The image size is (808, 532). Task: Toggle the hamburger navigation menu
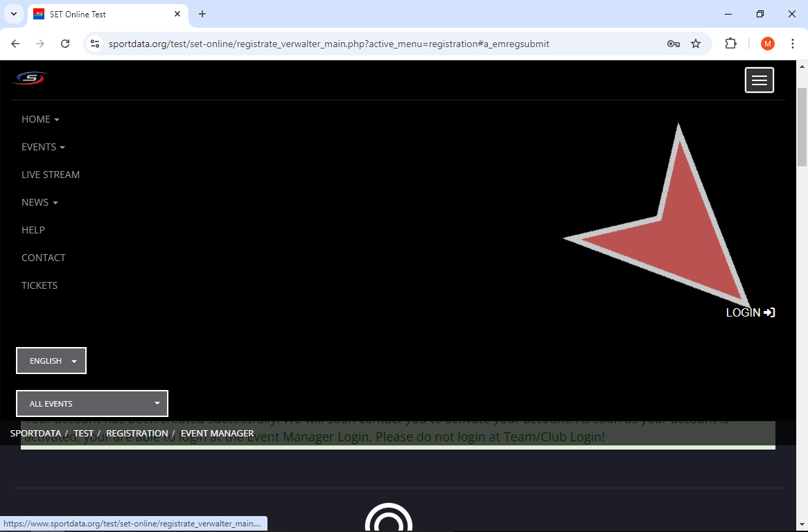point(759,80)
